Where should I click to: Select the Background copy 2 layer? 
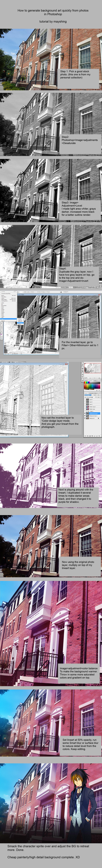pyautogui.click(x=92, y=416)
